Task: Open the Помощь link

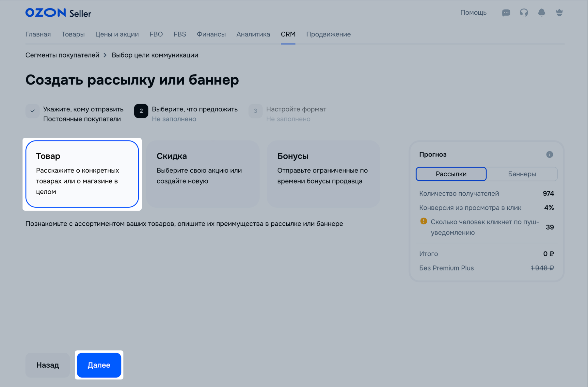Action: click(x=473, y=13)
